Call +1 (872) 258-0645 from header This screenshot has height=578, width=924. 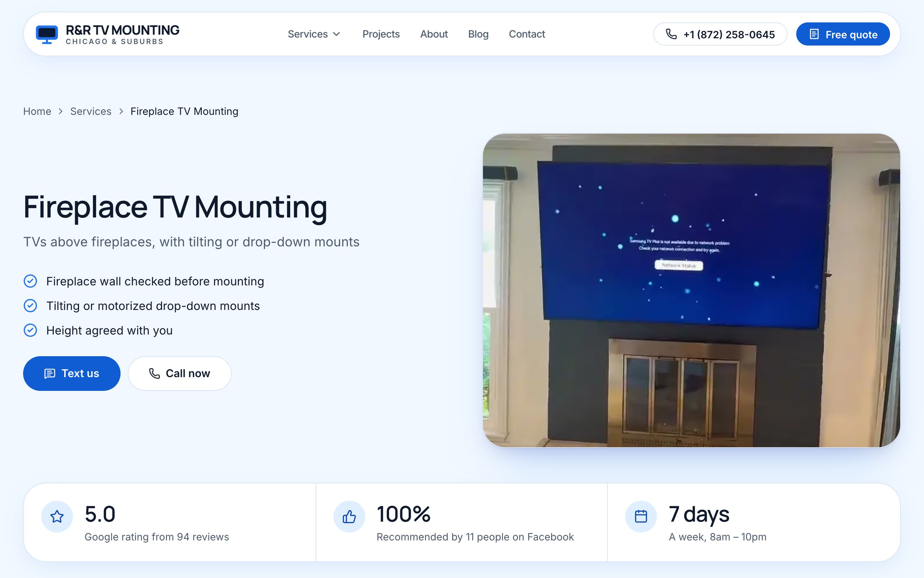pyautogui.click(x=720, y=34)
